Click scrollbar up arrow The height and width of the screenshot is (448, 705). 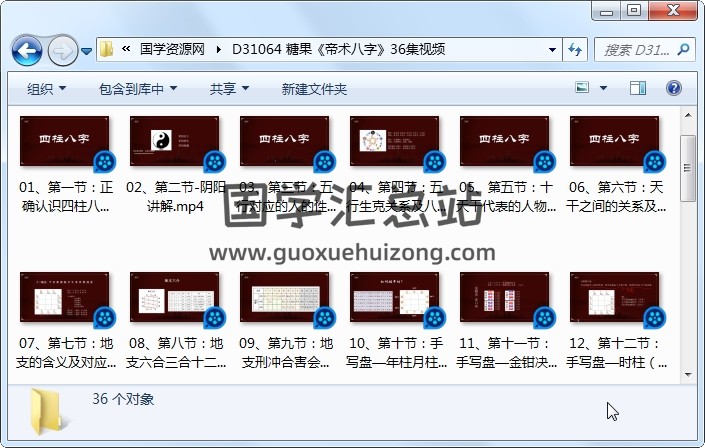[x=688, y=115]
